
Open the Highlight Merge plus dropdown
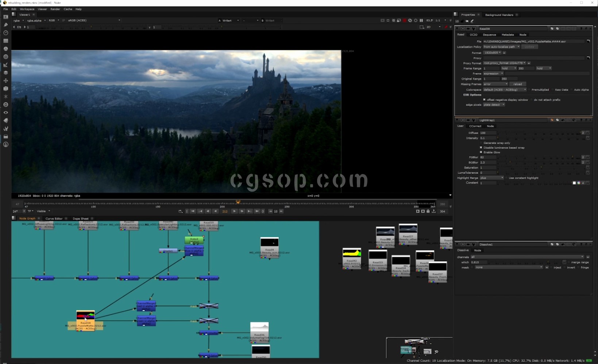click(x=492, y=178)
